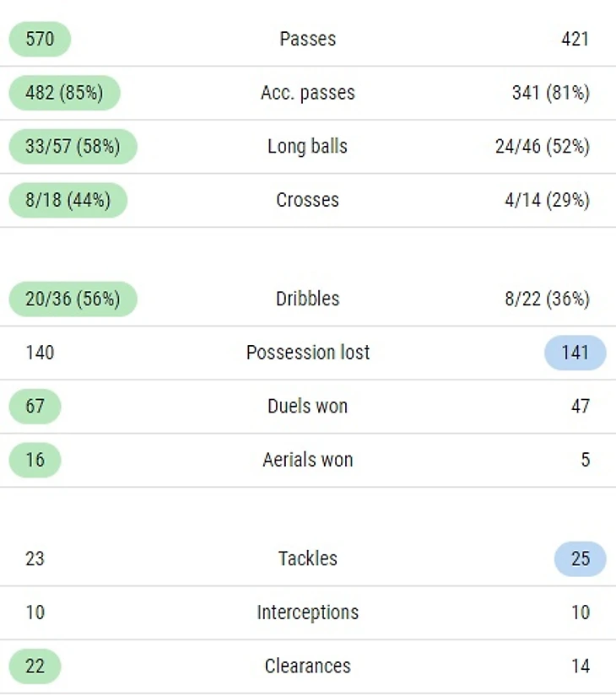
Task: Click the 8/22 (36%) dribbles value
Action: click(547, 299)
